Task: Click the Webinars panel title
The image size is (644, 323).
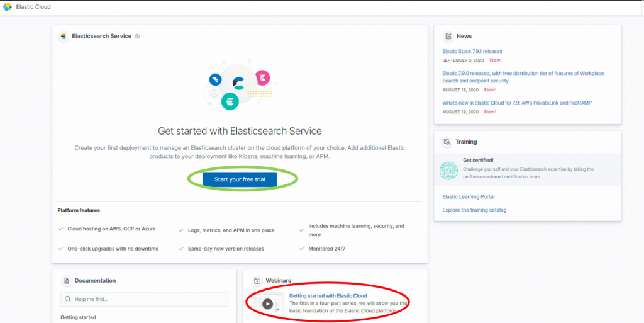Action: pos(278,281)
